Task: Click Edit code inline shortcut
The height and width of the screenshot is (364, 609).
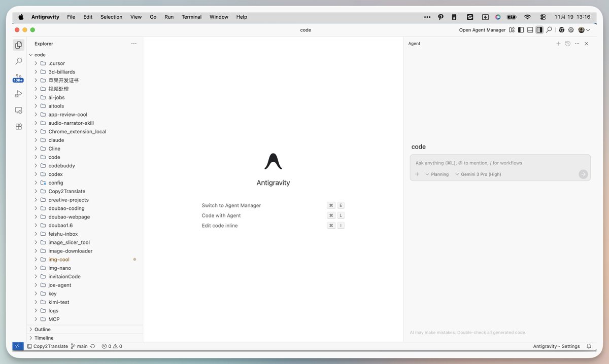Action: (x=220, y=226)
